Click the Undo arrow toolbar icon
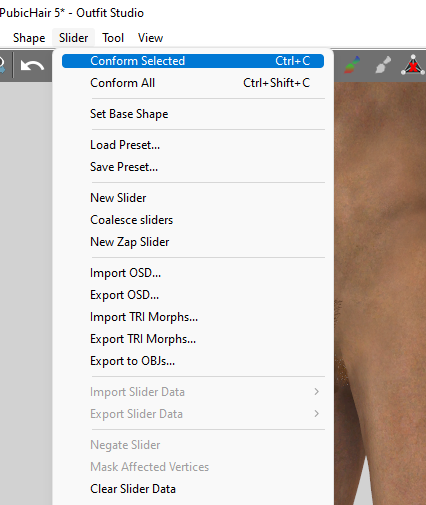Image resolution: width=426 pixels, height=505 pixels. 32,66
